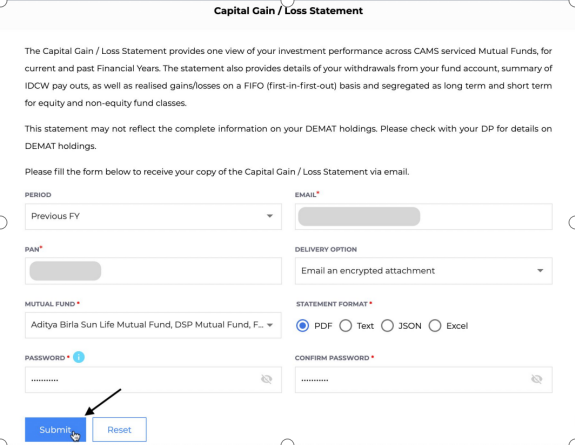Click the Capital Gain / Loss Statement heading

point(288,11)
